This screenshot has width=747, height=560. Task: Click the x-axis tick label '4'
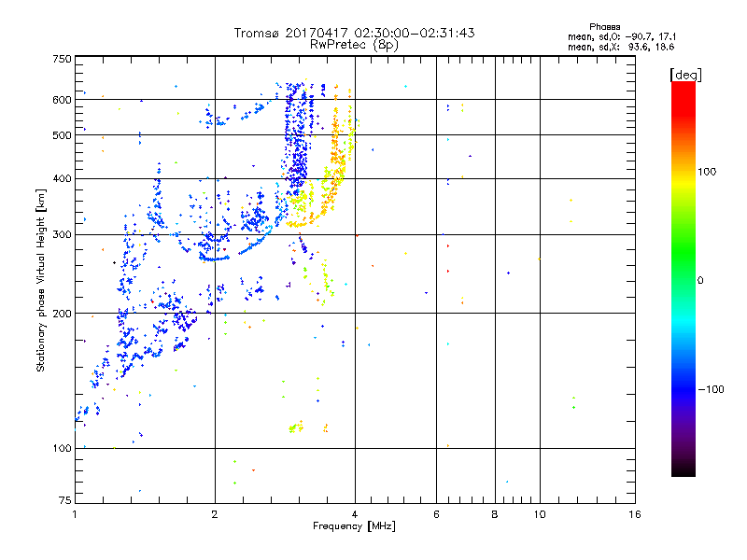[x=355, y=514]
